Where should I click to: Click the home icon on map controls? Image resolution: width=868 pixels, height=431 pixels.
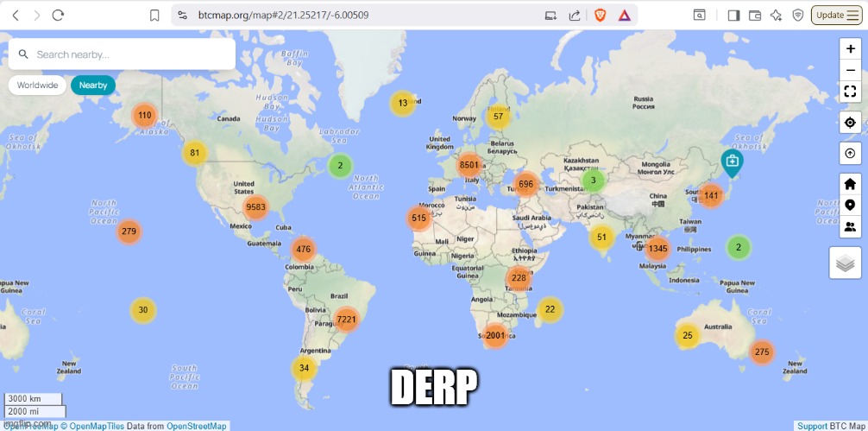850,184
